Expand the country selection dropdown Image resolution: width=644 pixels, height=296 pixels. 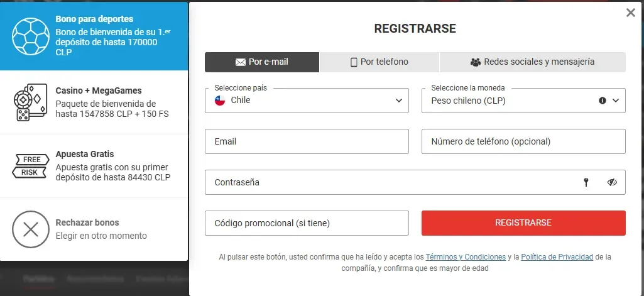tap(398, 101)
